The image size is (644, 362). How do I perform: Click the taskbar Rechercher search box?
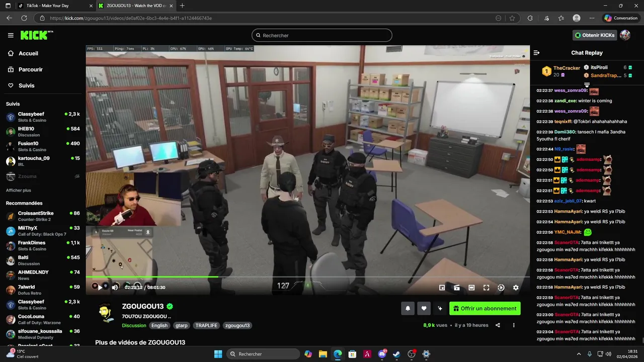pos(262,354)
